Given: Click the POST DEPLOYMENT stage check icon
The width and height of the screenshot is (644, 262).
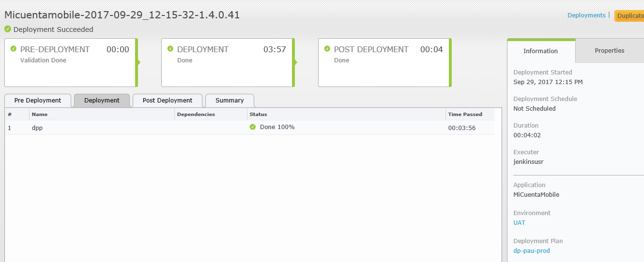Looking at the screenshot, I should pos(327,49).
